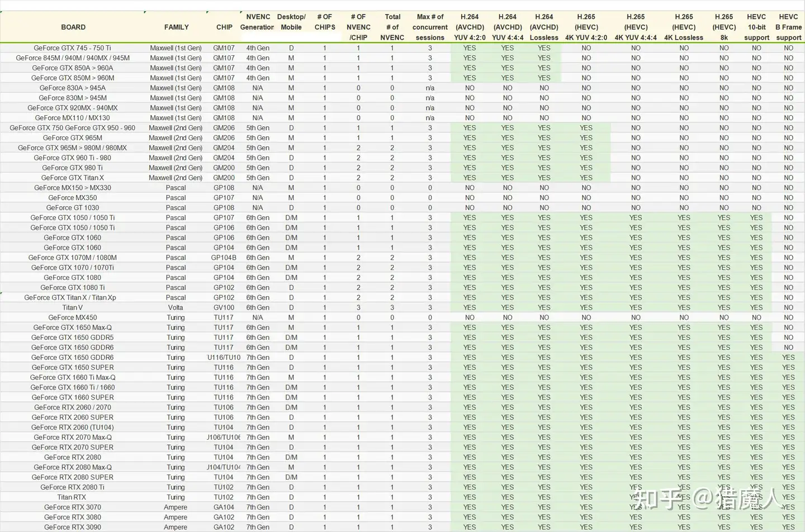The width and height of the screenshot is (805, 532).
Task: Select the GeForce RTX 2070 SUPER cell
Action: [73, 448]
